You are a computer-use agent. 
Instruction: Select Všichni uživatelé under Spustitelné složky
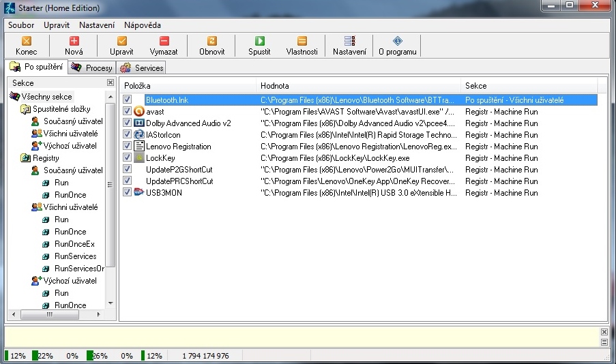(70, 134)
